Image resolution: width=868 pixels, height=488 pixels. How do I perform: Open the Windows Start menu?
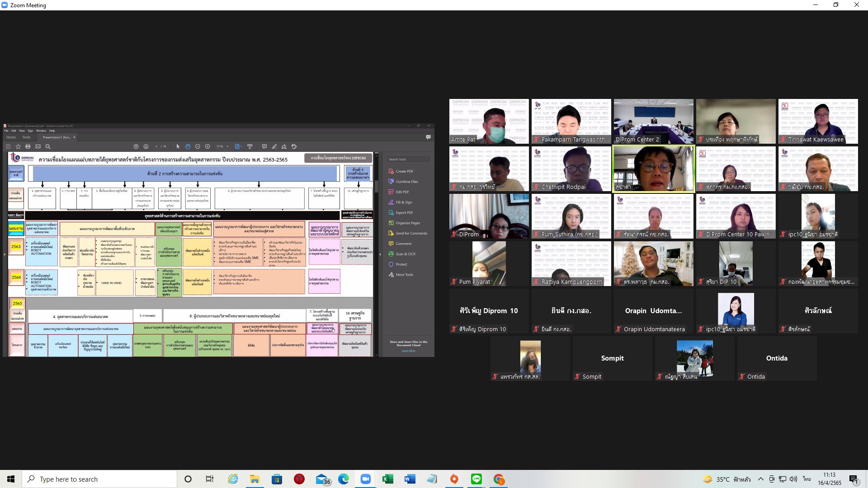pyautogui.click(x=11, y=479)
